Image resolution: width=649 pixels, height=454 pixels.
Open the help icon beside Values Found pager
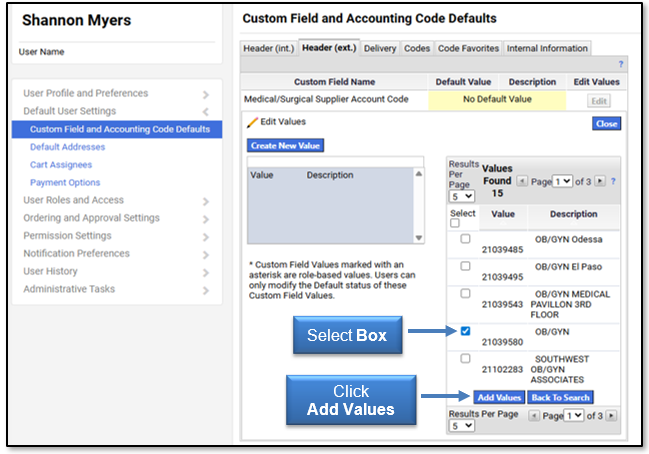click(613, 181)
